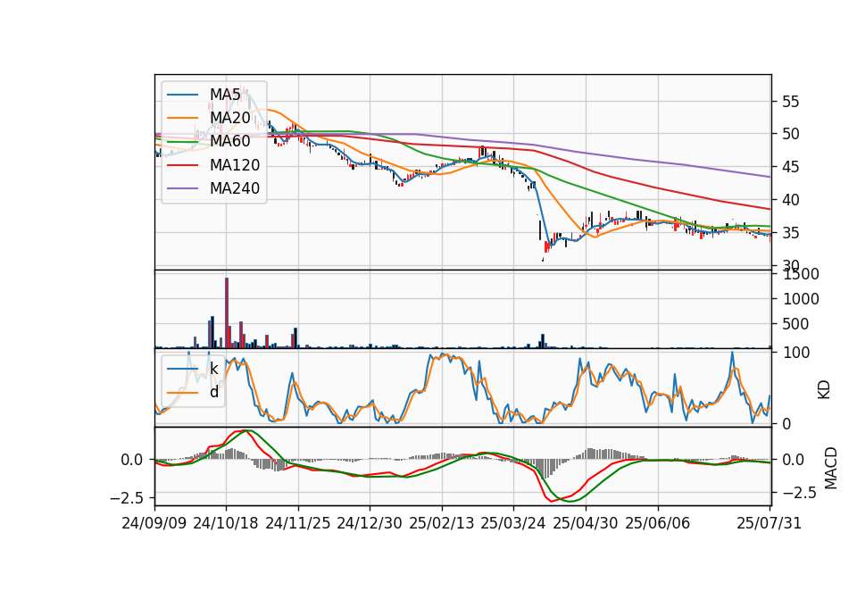Click the 40 price axis label
857x616 pixels.
click(790, 200)
